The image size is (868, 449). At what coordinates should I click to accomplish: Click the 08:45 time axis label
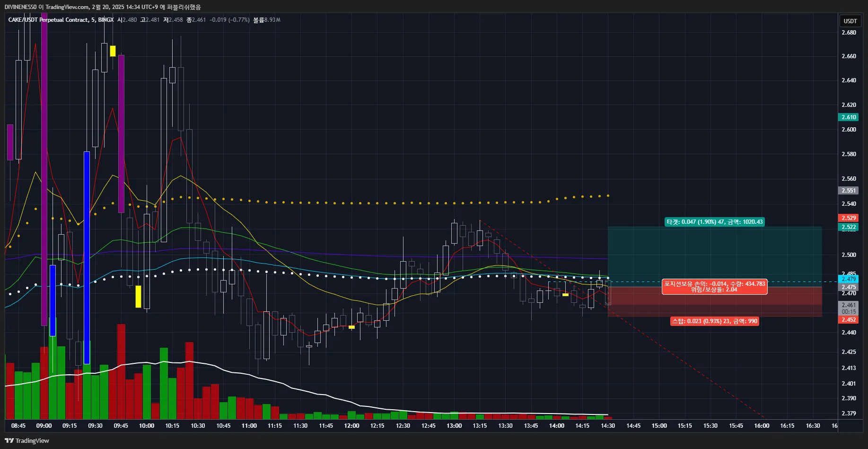(18, 426)
